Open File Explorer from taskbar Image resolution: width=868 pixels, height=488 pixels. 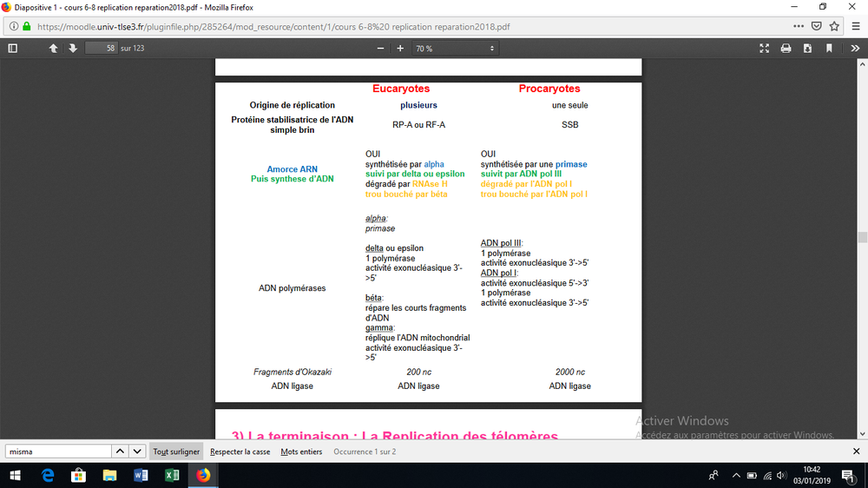(109, 475)
